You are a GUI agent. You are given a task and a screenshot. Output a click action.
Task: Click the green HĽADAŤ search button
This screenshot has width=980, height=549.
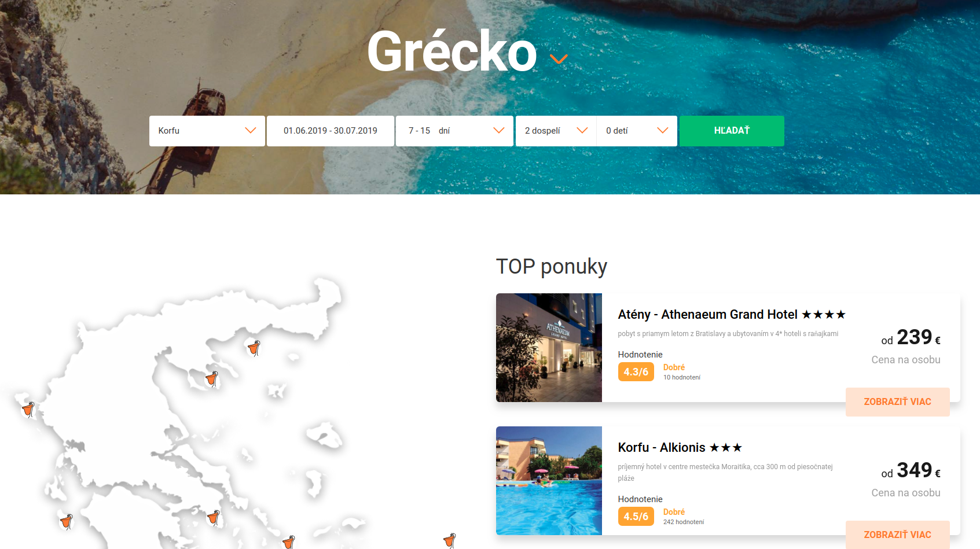pos(732,131)
